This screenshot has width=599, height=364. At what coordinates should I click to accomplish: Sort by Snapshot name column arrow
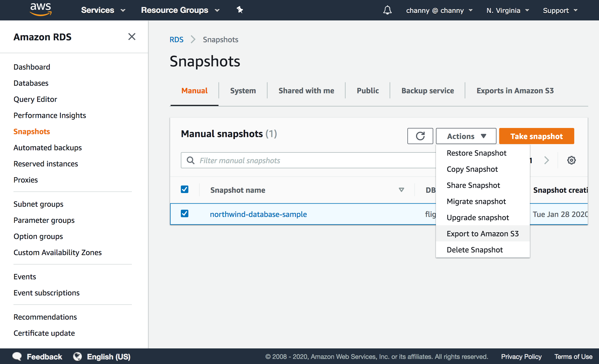(x=401, y=190)
